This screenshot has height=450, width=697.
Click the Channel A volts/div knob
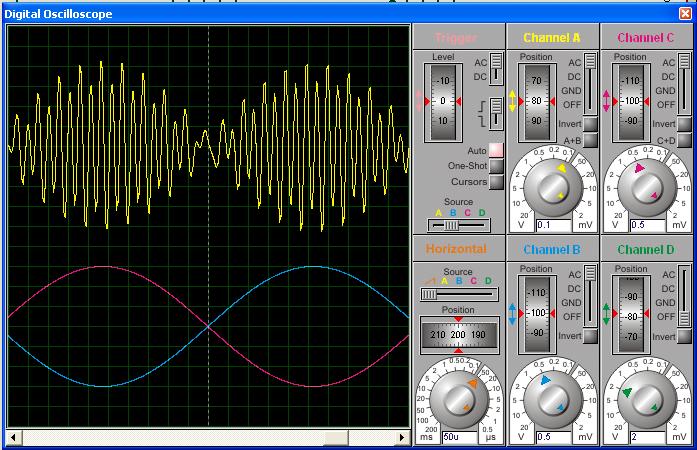click(553, 187)
